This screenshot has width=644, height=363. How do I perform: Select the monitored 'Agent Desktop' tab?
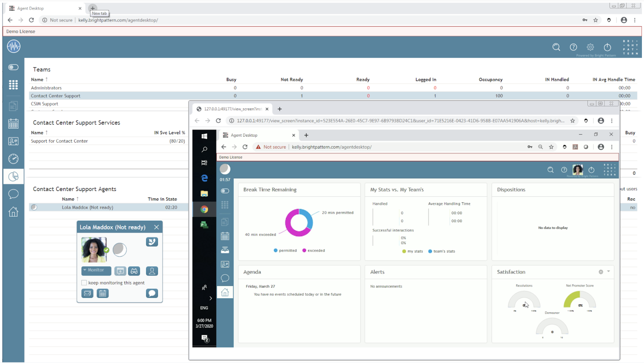pos(259,135)
